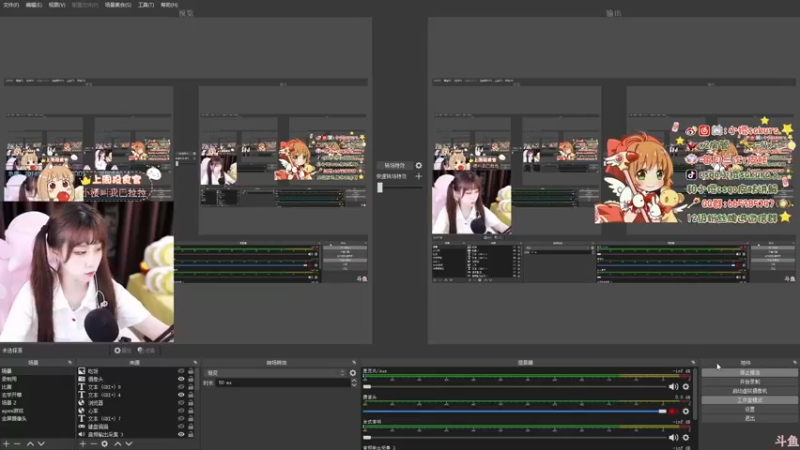This screenshot has width=800, height=450.
Task: Toggle visibility of the 浏览器 source
Action: pyautogui.click(x=181, y=403)
